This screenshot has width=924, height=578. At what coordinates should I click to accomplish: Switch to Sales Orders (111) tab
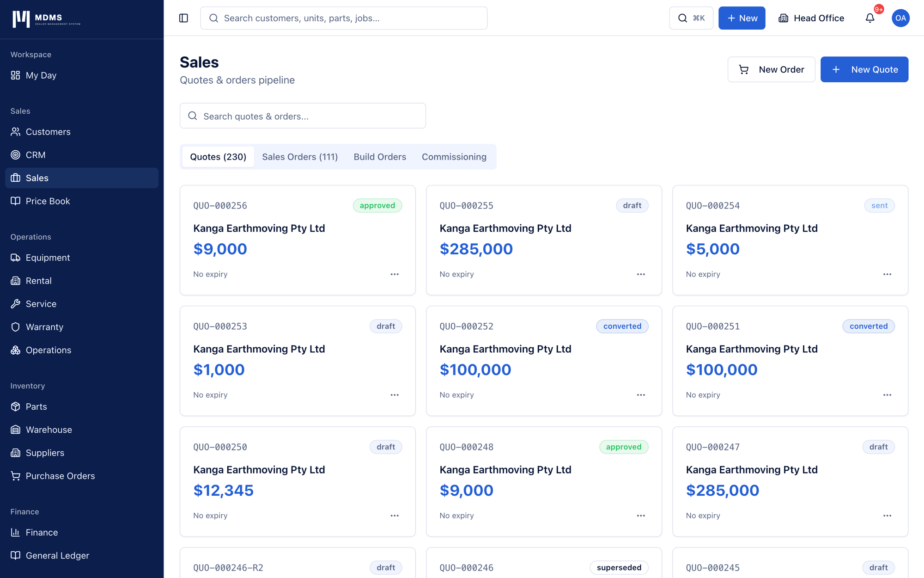click(x=300, y=157)
